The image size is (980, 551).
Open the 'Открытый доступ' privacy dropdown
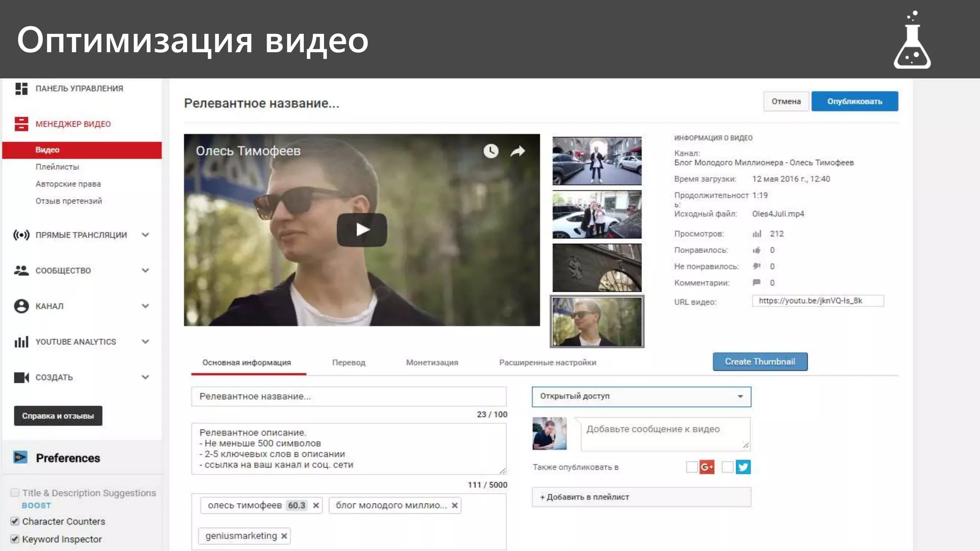coord(641,397)
